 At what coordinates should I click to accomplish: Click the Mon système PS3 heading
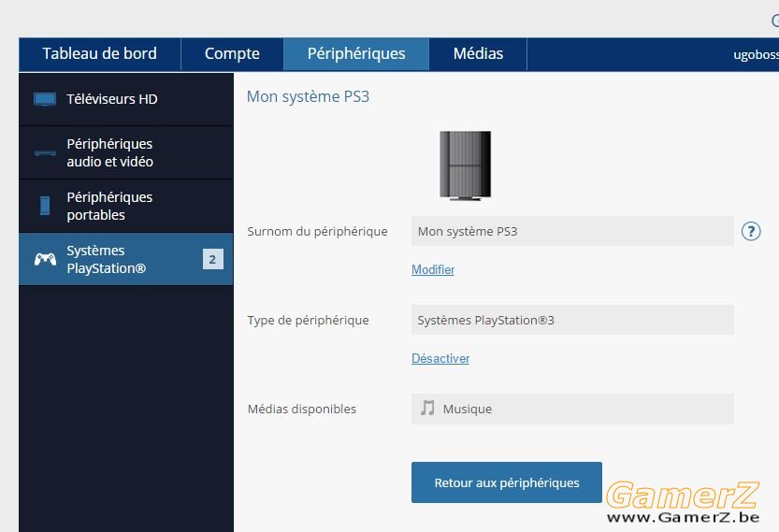click(x=308, y=96)
